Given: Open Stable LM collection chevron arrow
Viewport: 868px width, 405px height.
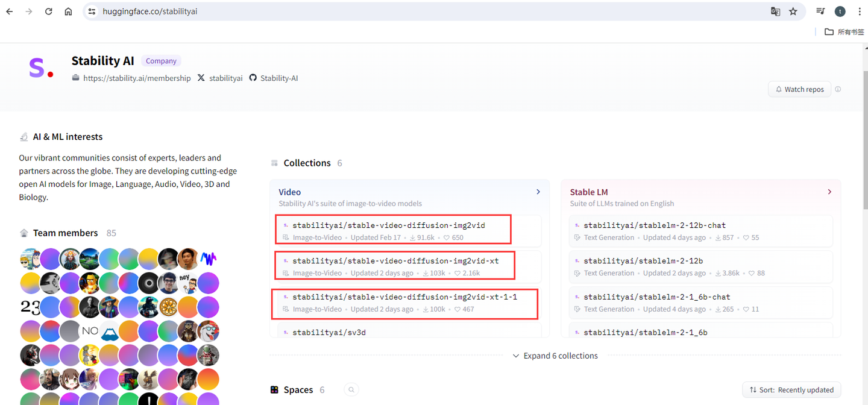Looking at the screenshot, I should 829,192.
